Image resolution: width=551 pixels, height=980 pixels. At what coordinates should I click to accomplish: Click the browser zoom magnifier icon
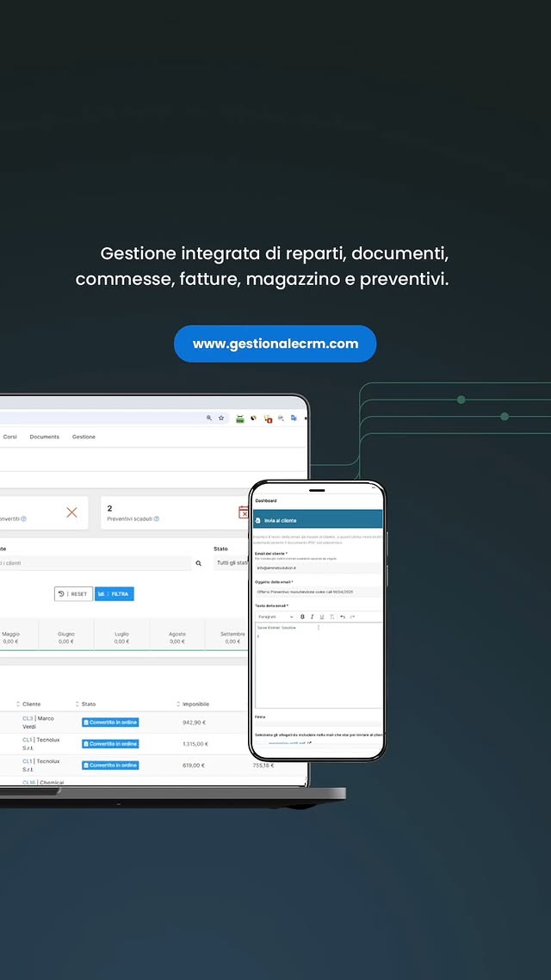point(209,418)
